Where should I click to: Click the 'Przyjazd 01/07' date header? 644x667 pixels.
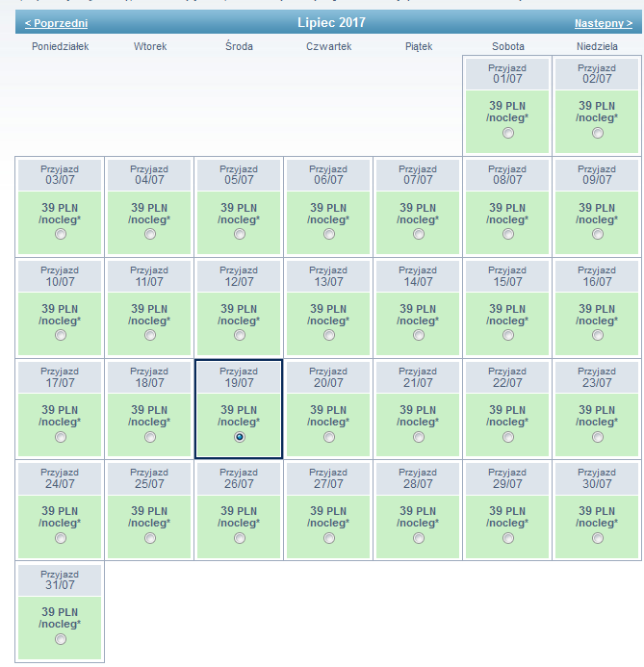[507, 73]
